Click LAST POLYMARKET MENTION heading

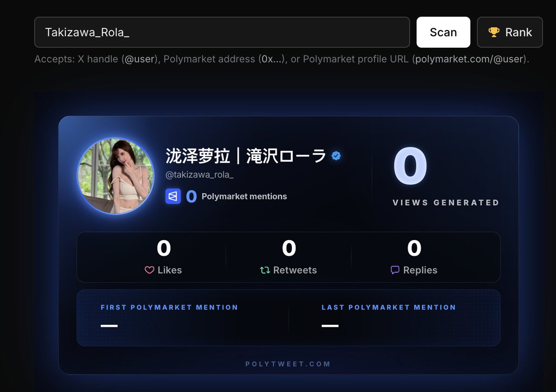(389, 307)
